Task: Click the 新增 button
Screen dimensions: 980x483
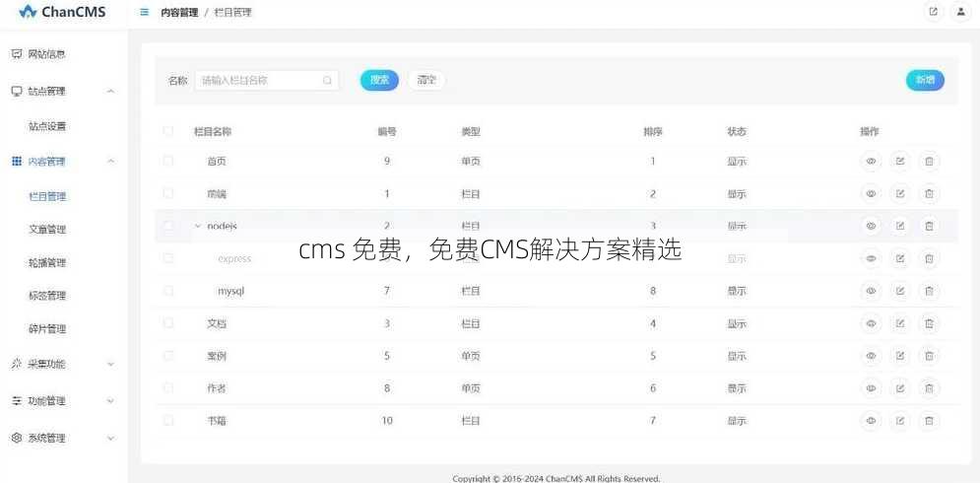Action: pos(925,80)
